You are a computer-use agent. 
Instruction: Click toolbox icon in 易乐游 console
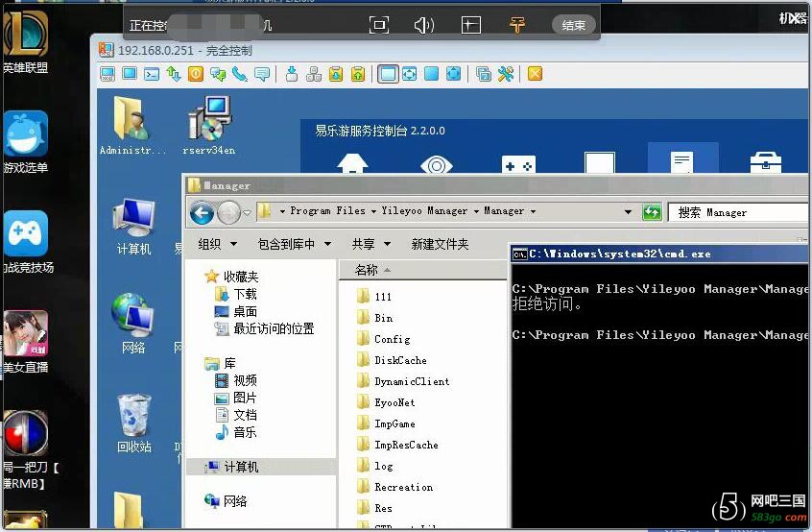(765, 162)
